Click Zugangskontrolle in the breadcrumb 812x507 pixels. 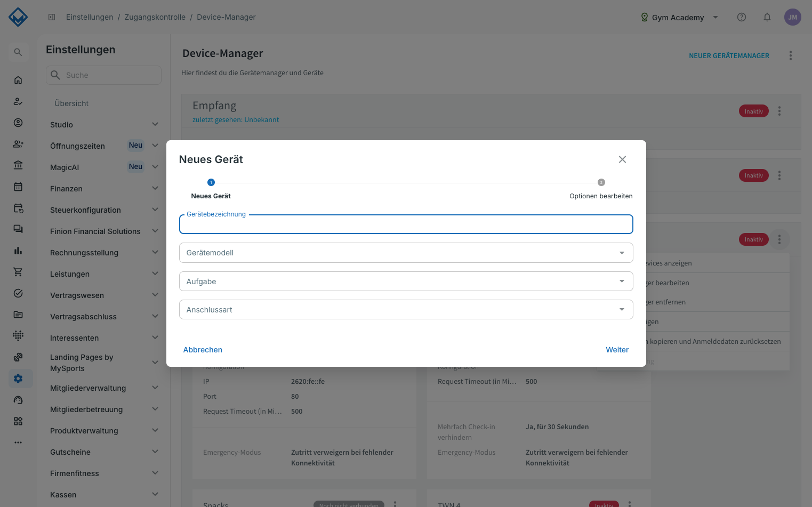[x=155, y=17]
